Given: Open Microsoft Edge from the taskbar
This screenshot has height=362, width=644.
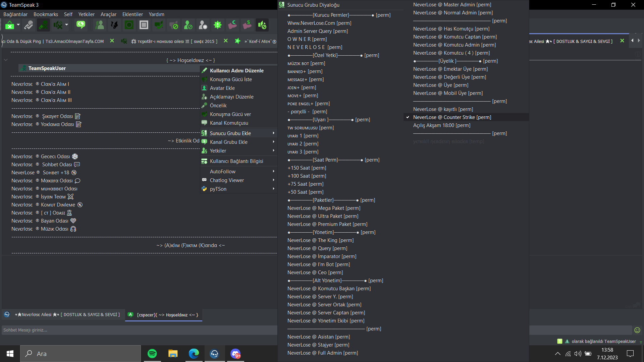Looking at the screenshot, I should click(194, 354).
